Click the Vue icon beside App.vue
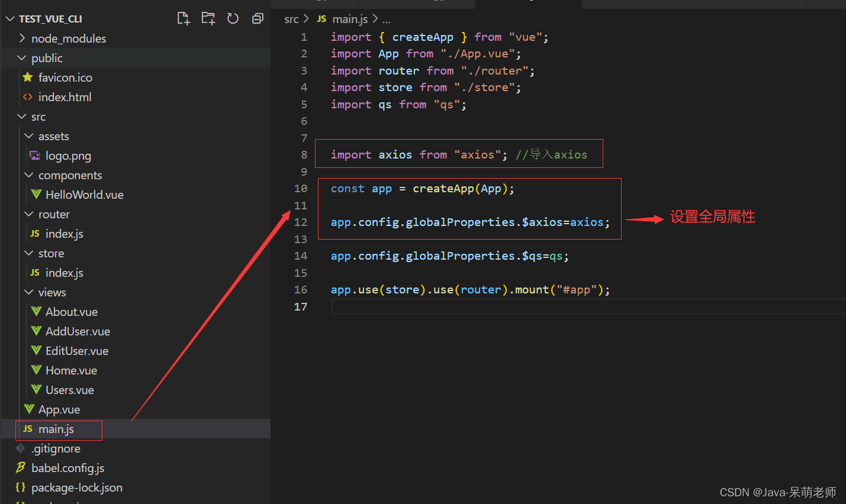This screenshot has height=504, width=846. [x=29, y=409]
